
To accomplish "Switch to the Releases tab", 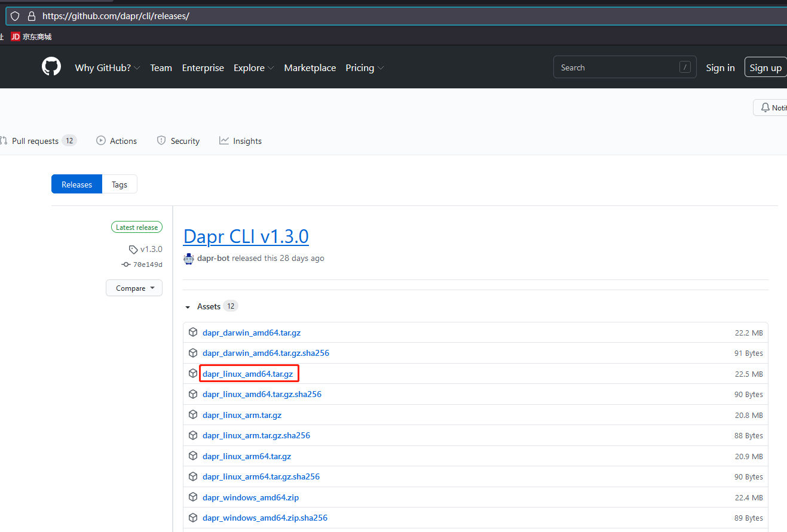I will click(77, 184).
